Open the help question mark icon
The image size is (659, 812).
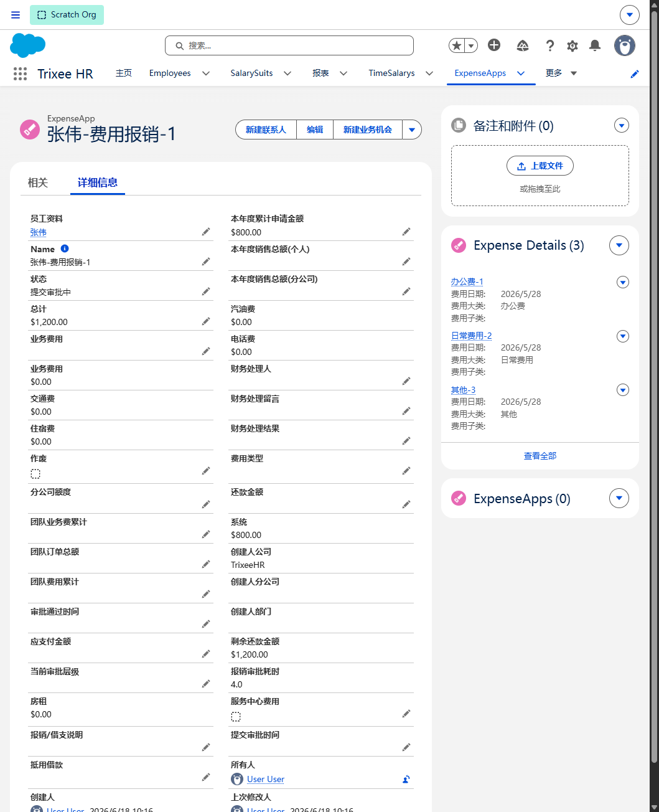tap(549, 45)
